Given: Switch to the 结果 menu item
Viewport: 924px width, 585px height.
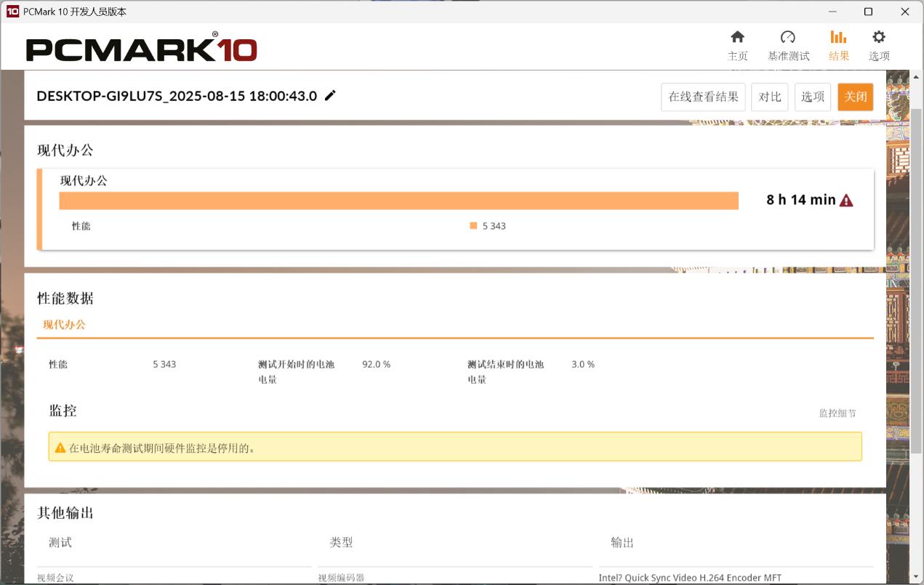Looking at the screenshot, I should pos(837,55).
